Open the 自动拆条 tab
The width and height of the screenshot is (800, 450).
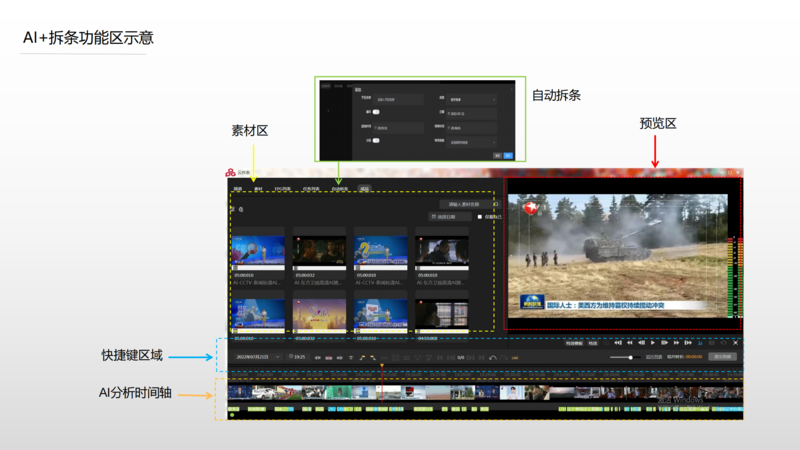[340, 188]
